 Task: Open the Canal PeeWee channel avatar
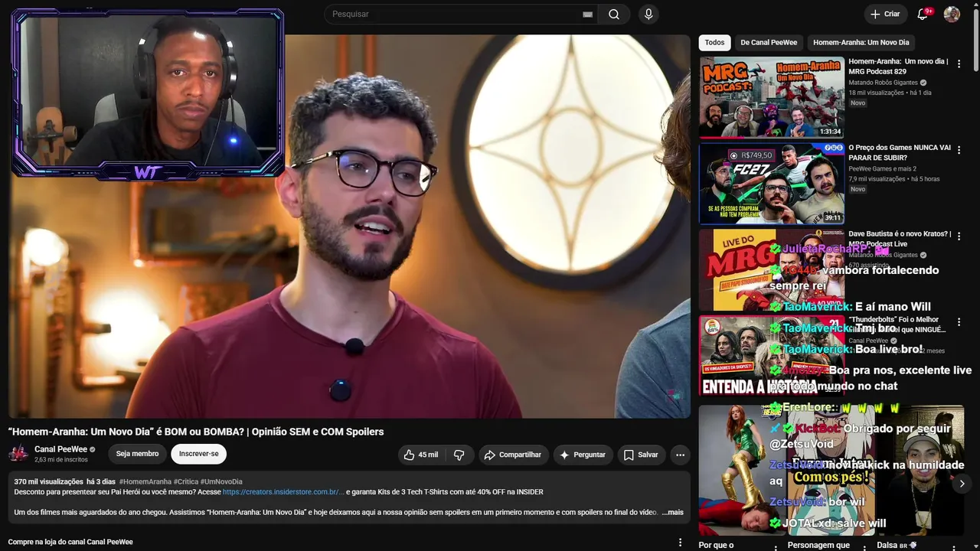pyautogui.click(x=18, y=454)
